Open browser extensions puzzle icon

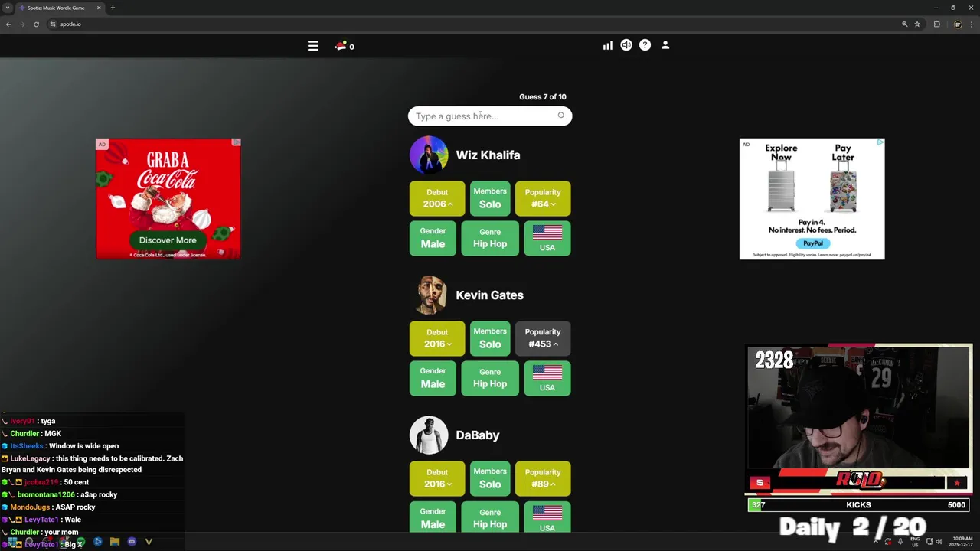pyautogui.click(x=936, y=24)
